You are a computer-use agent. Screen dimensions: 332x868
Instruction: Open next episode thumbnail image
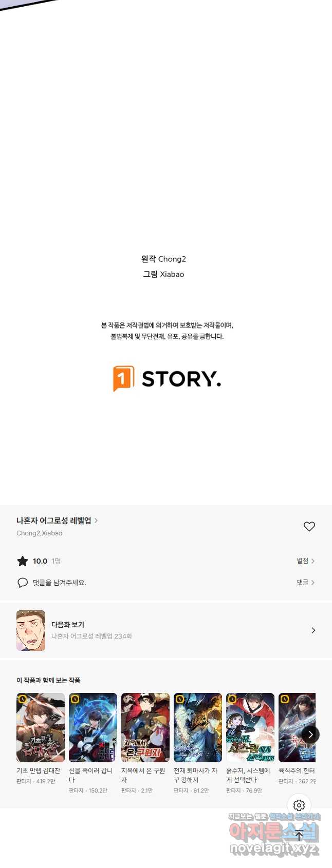31,630
